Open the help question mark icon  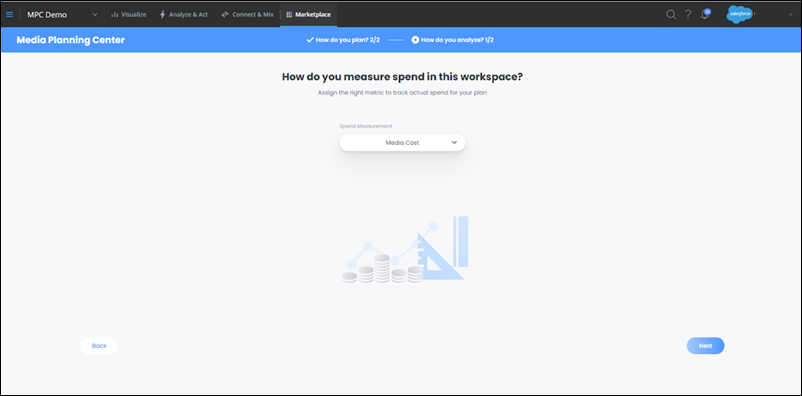coord(688,14)
